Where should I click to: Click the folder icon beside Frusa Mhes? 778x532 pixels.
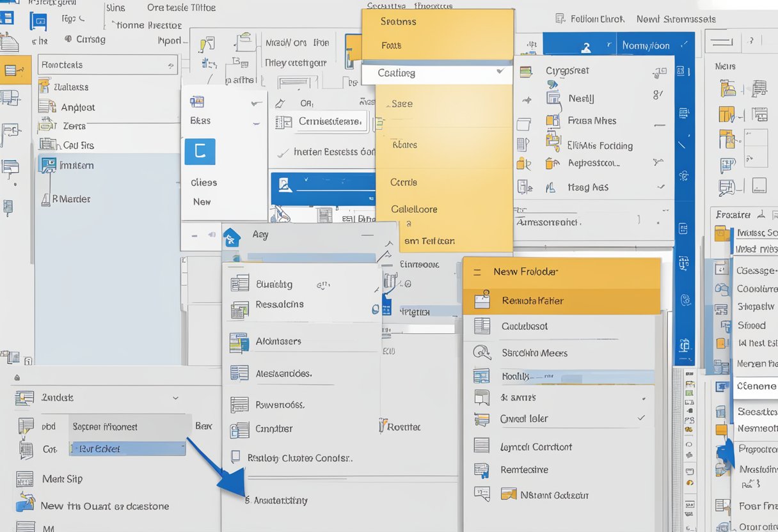553,120
